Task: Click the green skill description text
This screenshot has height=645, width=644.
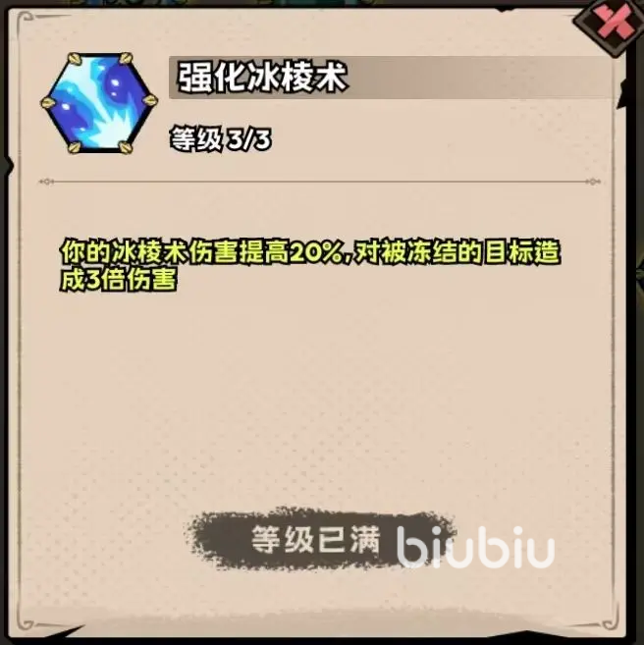Action: 310,266
